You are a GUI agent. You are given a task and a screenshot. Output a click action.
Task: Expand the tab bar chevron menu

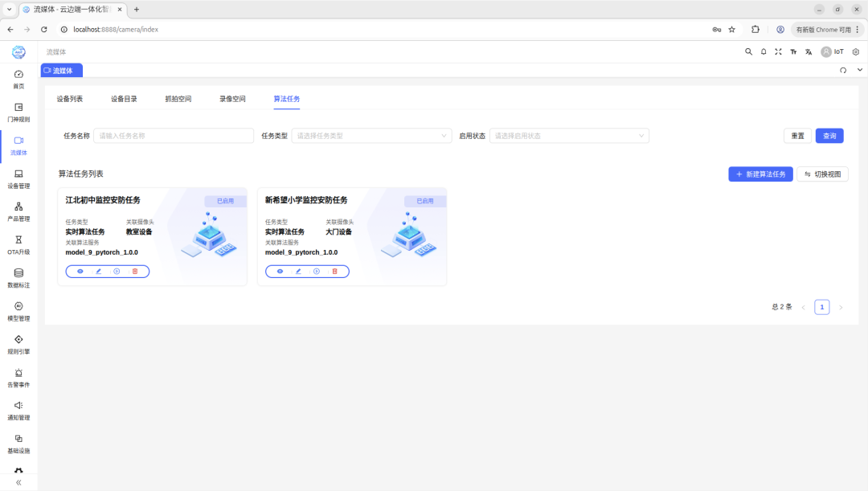[859, 70]
